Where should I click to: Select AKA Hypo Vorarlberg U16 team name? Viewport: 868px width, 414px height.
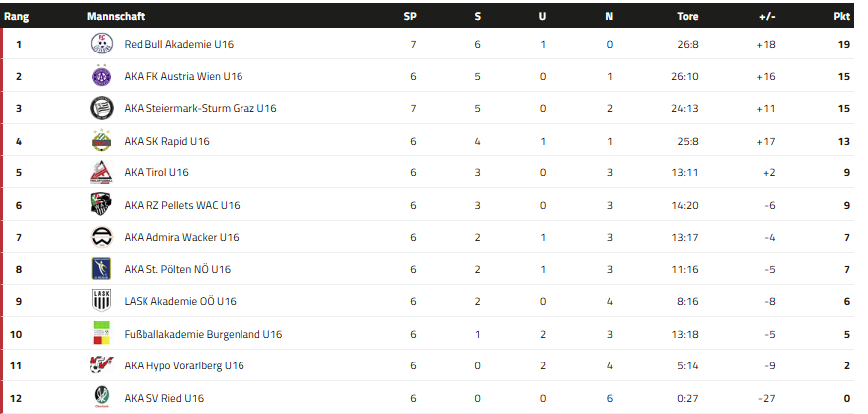pos(183,366)
